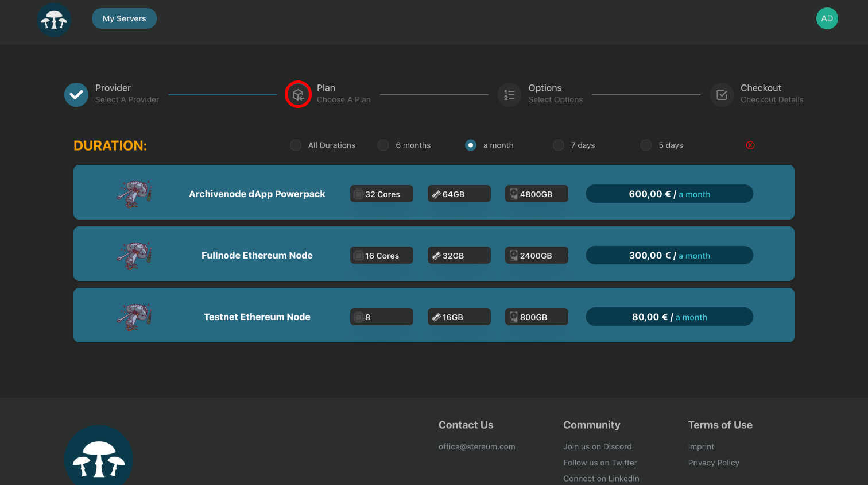Image resolution: width=868 pixels, height=485 pixels.
Task: Click the Contact Us heading
Action: click(466, 425)
